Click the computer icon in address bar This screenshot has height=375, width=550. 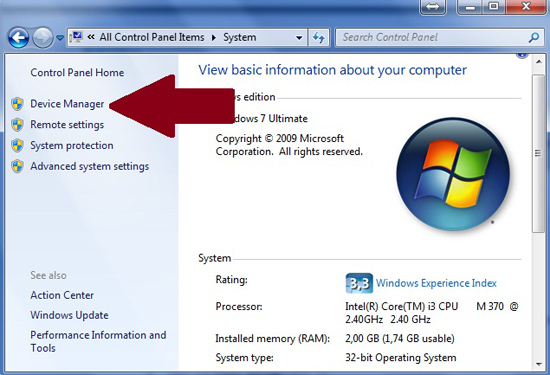[76, 37]
